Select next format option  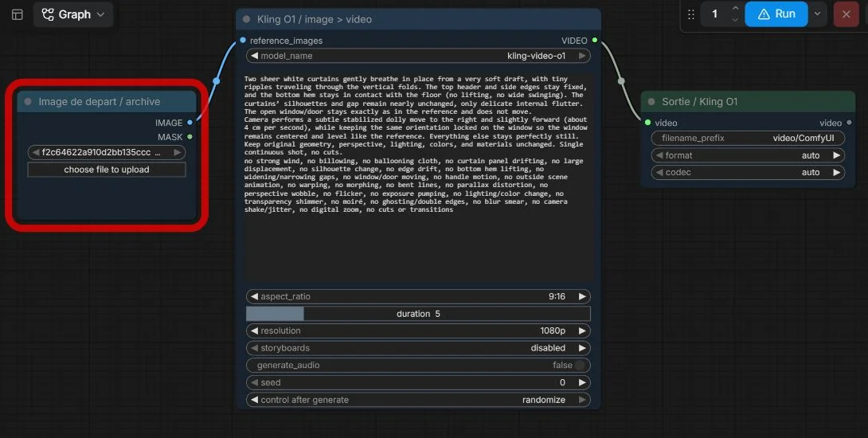pyautogui.click(x=837, y=155)
